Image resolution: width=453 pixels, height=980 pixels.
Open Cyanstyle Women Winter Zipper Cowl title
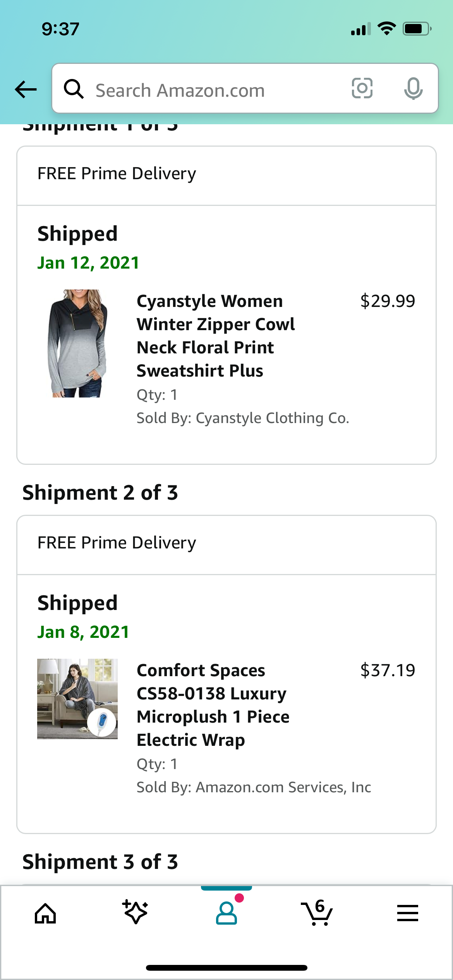click(x=216, y=336)
